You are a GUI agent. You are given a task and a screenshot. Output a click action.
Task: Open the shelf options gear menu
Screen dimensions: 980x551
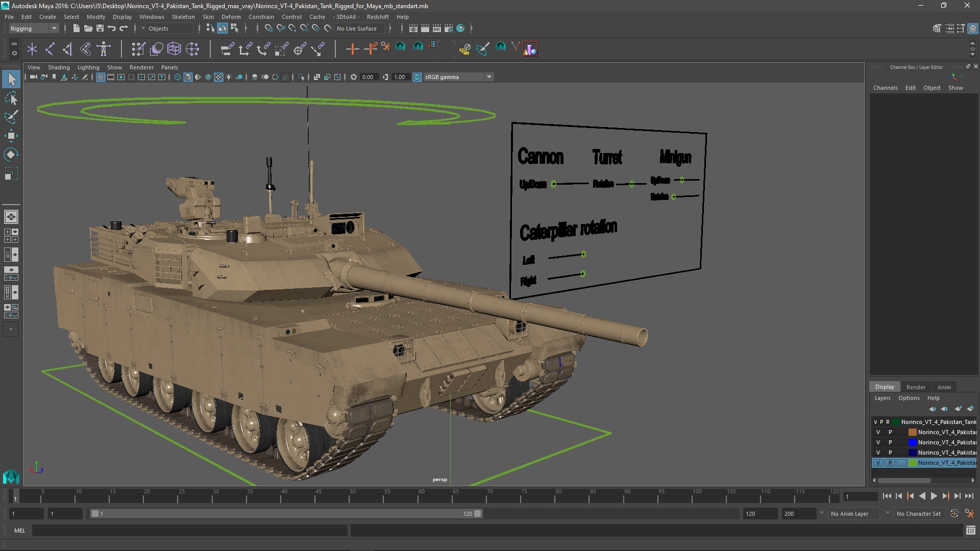pos(14,52)
